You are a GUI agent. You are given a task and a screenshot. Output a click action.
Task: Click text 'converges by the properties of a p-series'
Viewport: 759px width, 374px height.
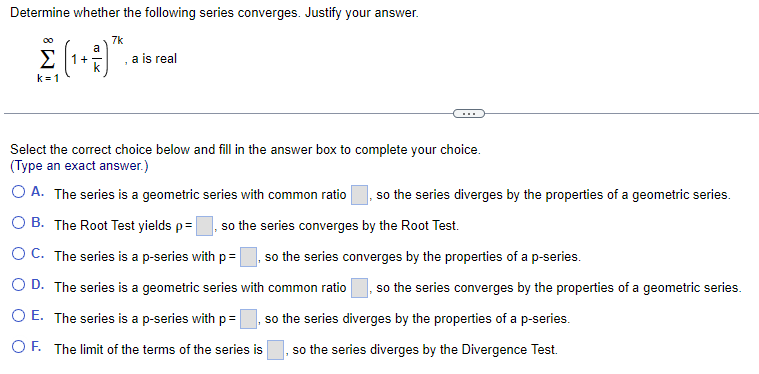[x=461, y=257]
